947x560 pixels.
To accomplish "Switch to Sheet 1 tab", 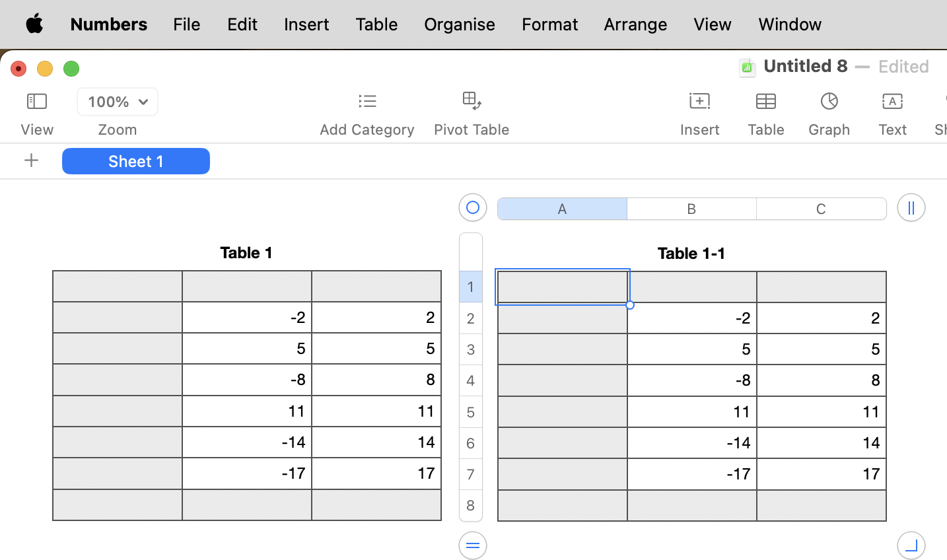I will tap(136, 161).
